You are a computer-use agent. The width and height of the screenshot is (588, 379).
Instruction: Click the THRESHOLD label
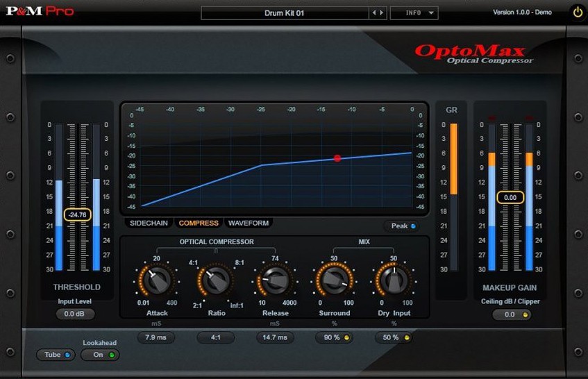point(77,287)
